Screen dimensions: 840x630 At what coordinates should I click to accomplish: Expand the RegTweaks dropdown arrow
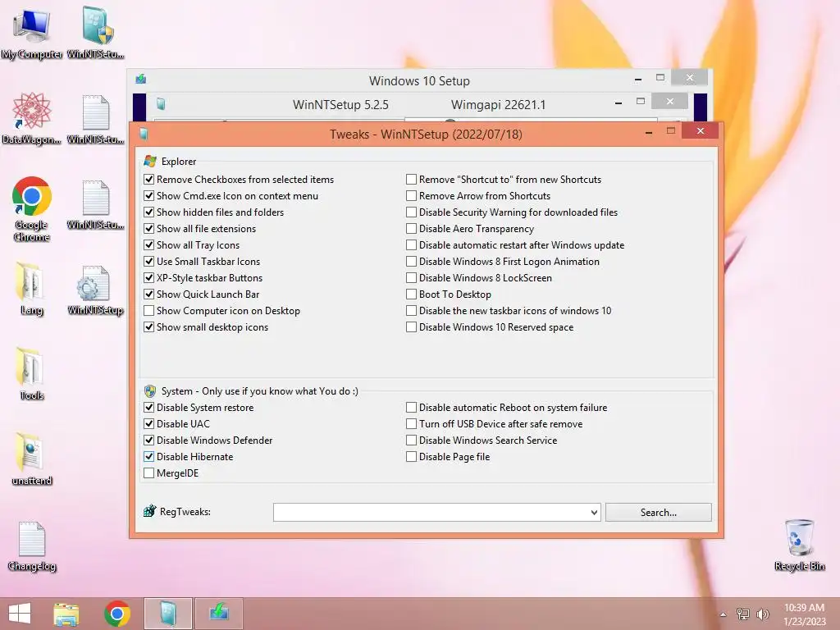pyautogui.click(x=594, y=513)
